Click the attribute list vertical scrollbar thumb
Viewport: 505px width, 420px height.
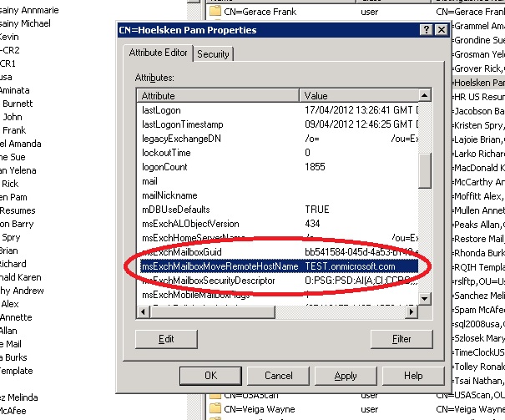click(x=425, y=170)
